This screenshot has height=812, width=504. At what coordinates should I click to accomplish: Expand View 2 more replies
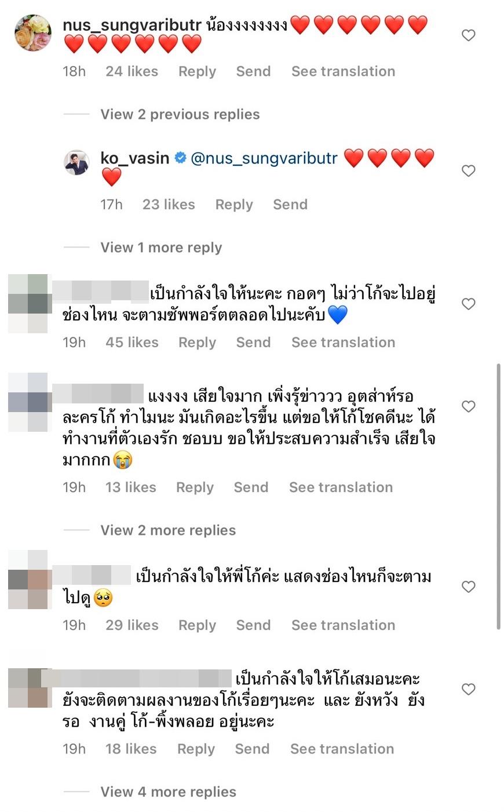point(168,530)
